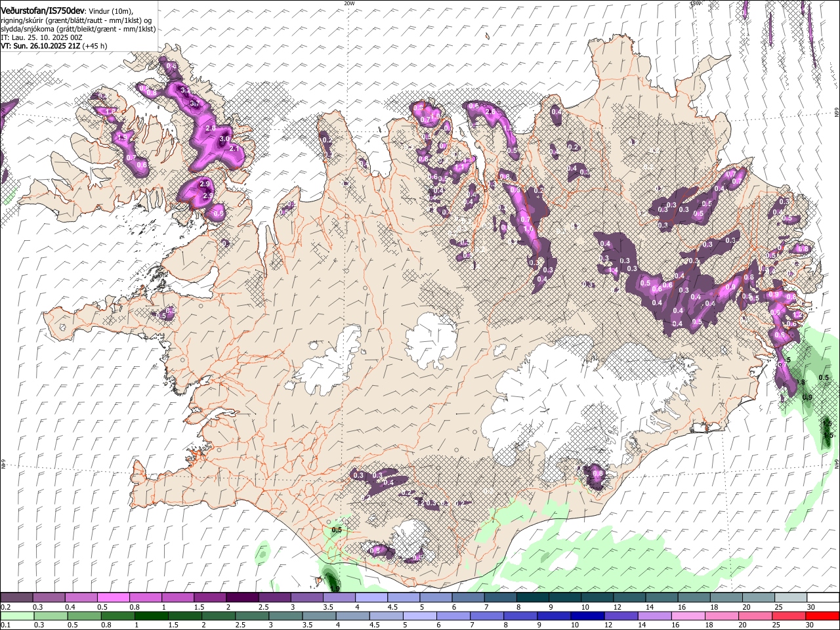Viewport: 840px width, 630px height.
Task: Select the 3–3.5 grey-green swatch in lower scale
Action: click(285, 616)
